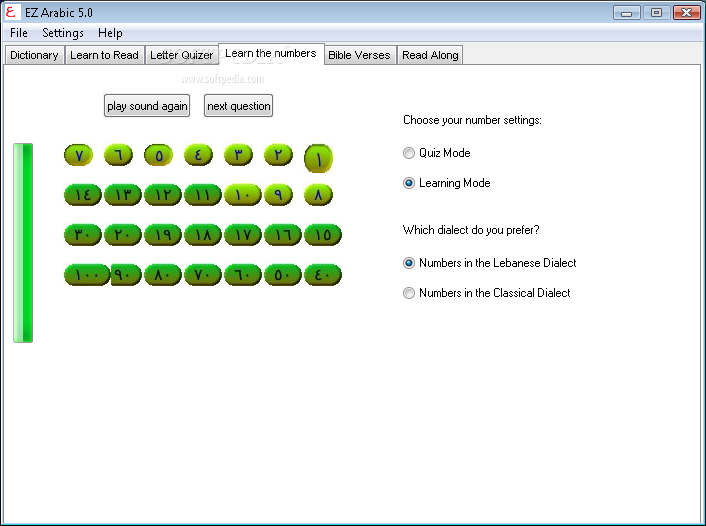This screenshot has height=526, width=706.
Task: Click the Arabic number 90 button
Action: tap(126, 275)
